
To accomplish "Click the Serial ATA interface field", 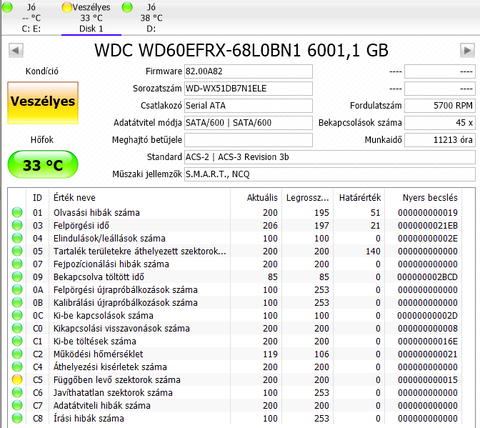I will 248,106.
